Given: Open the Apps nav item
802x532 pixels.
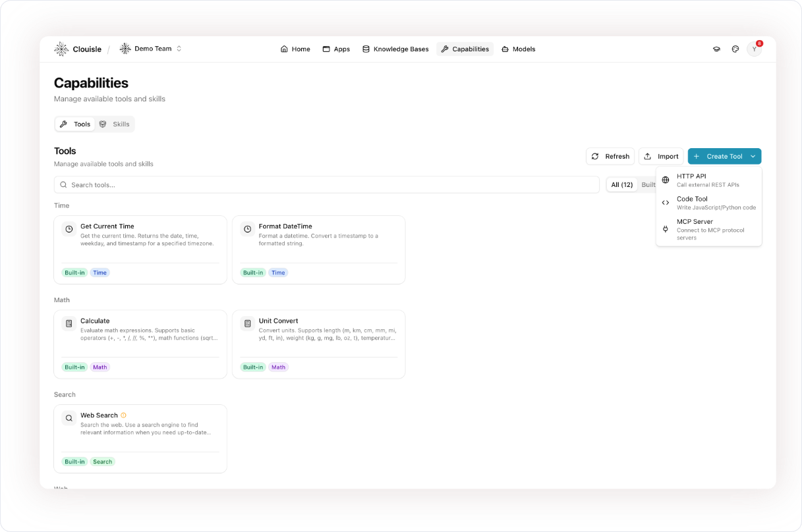Looking at the screenshot, I should tap(336, 49).
